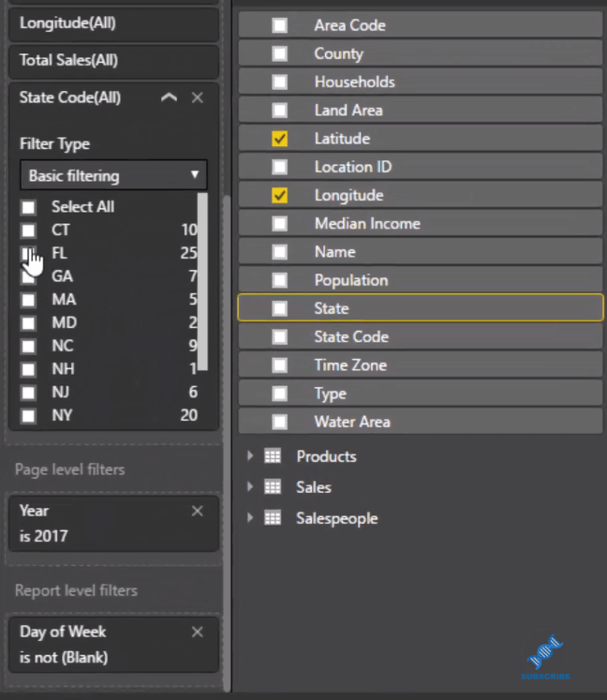607x700 pixels.
Task: Check the NC state code filter
Action: pos(28,347)
